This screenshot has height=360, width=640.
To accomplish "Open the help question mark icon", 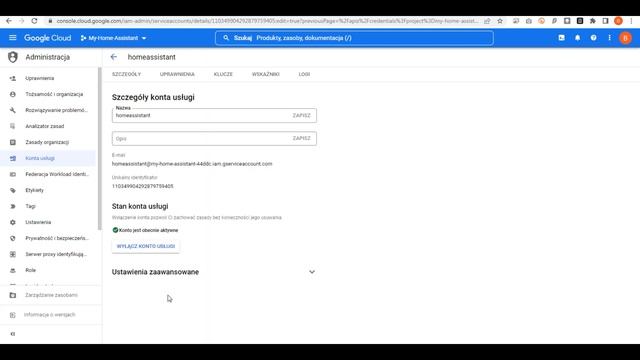I will pyautogui.click(x=593, y=38).
